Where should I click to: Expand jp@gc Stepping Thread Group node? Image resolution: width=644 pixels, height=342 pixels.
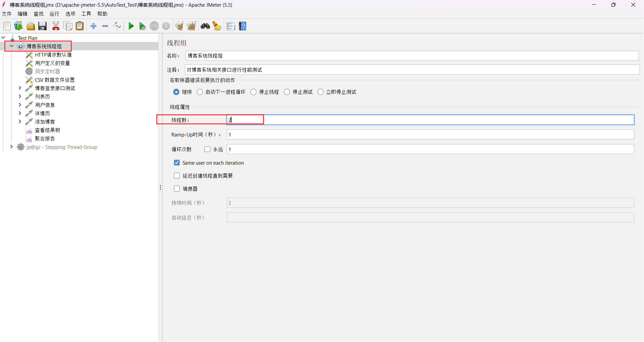click(11, 147)
